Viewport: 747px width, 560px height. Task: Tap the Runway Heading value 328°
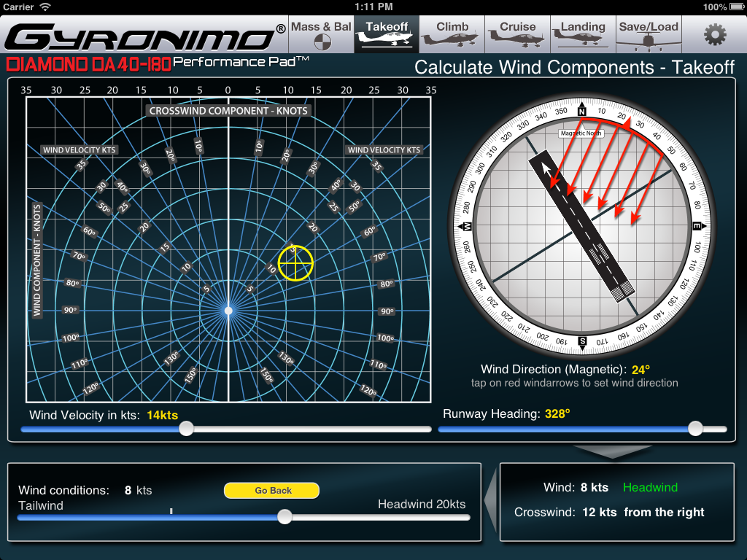pyautogui.click(x=557, y=413)
